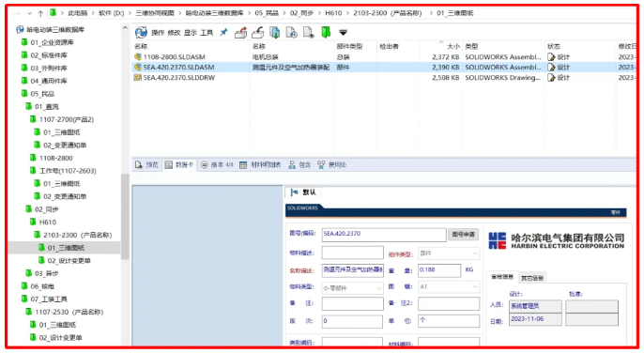Click the blue pin icon in toolbar

click(x=223, y=32)
